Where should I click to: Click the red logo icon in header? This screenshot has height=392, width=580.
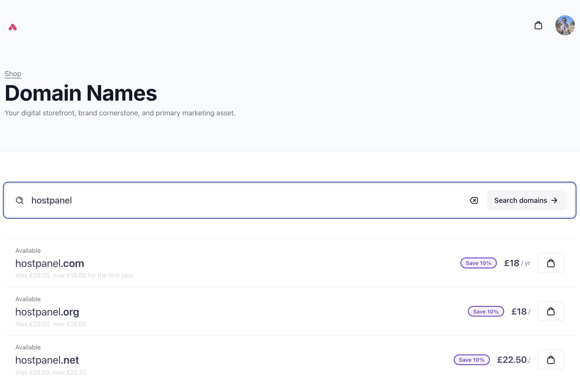13,27
